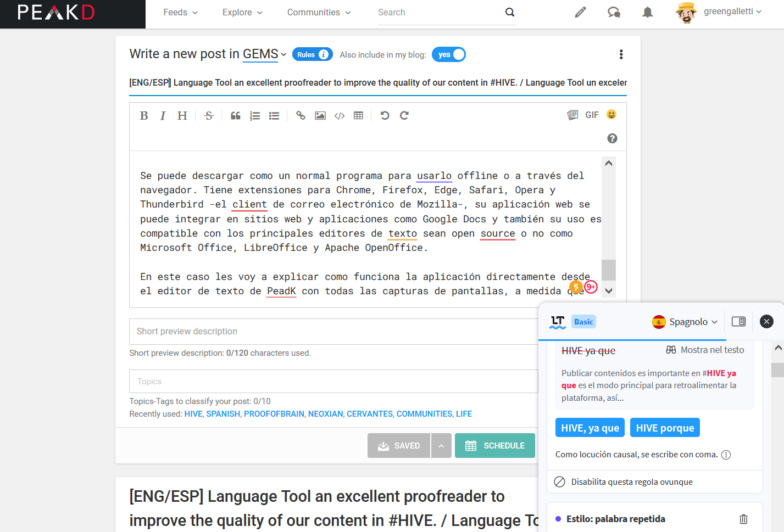
Task: Add the LIFE recent tag
Action: point(464,414)
